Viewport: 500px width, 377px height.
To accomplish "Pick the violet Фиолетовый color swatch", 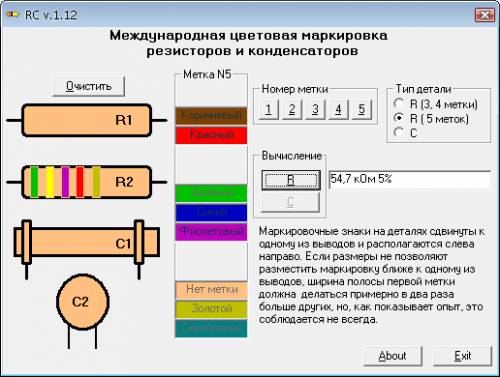I will click(211, 232).
